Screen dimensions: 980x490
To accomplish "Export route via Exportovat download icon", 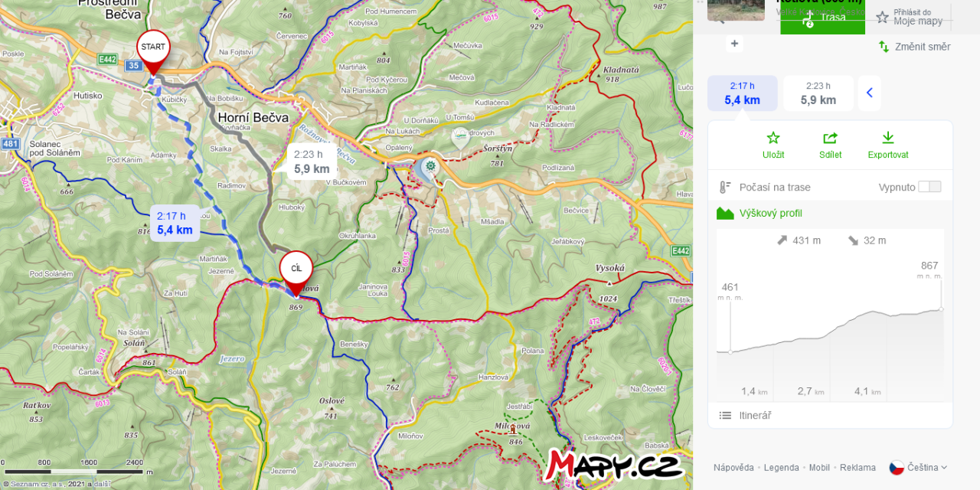I will pos(888,138).
